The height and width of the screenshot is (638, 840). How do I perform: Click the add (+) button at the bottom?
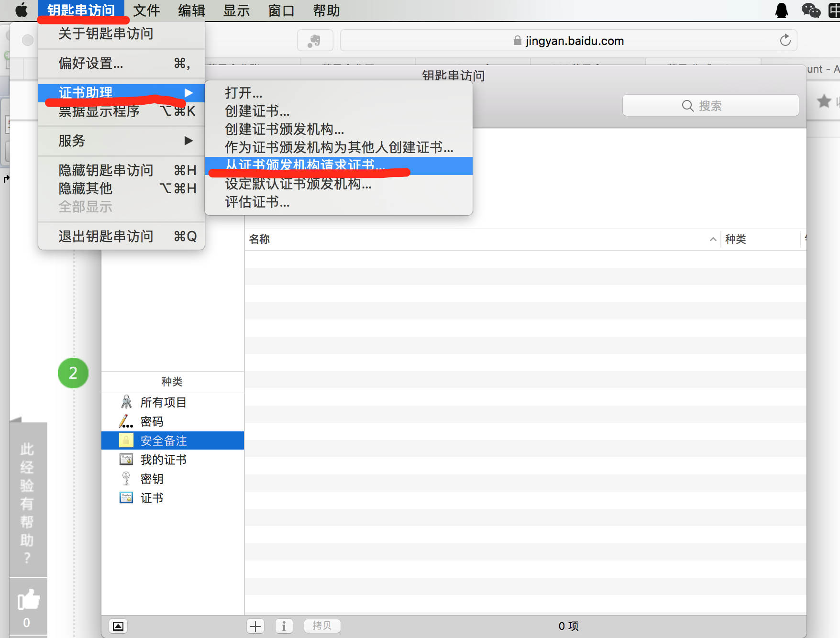coord(255,626)
